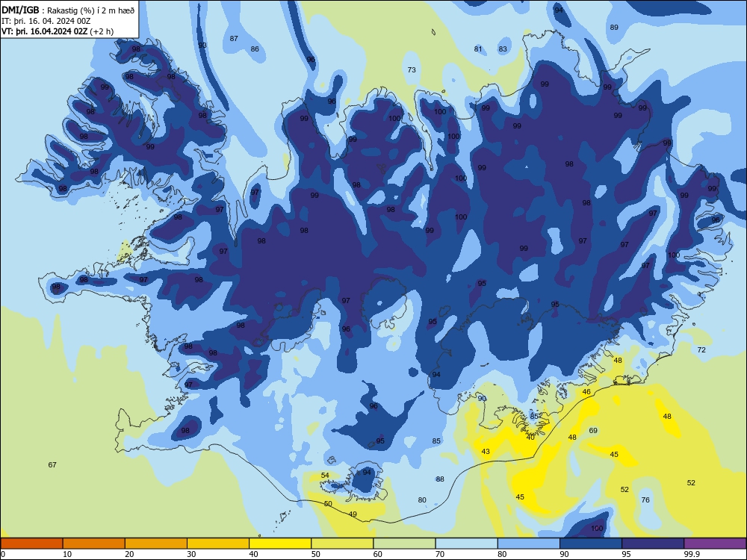Select the 30–40 legend color block

click(x=218, y=544)
